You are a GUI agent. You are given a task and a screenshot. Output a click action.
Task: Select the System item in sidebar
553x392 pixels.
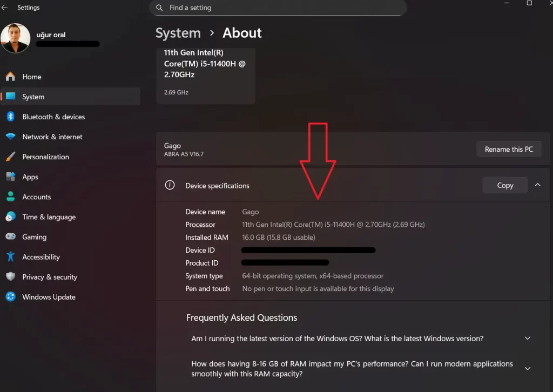[32, 97]
